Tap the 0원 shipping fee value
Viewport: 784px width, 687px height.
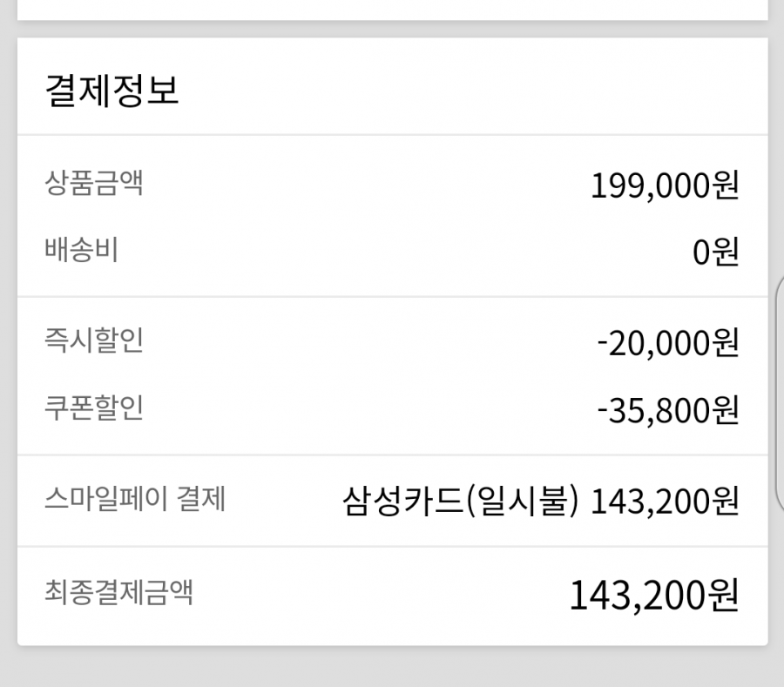pyautogui.click(x=715, y=252)
